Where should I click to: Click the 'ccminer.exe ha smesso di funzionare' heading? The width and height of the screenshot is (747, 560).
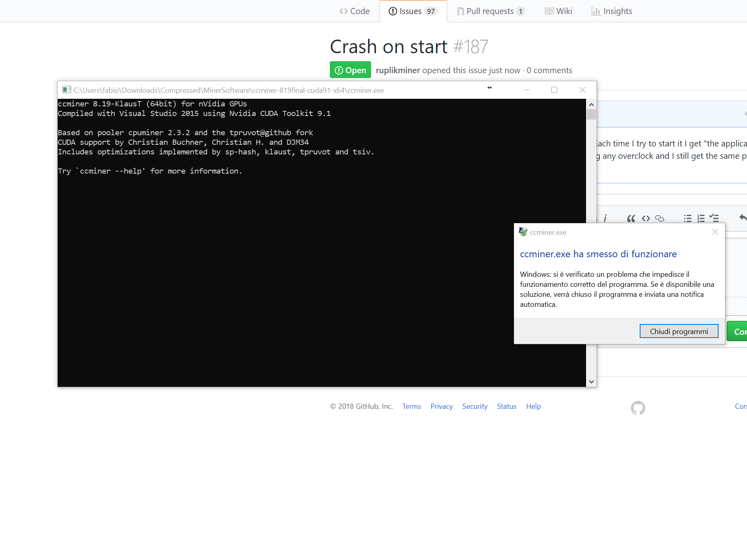pos(598,254)
